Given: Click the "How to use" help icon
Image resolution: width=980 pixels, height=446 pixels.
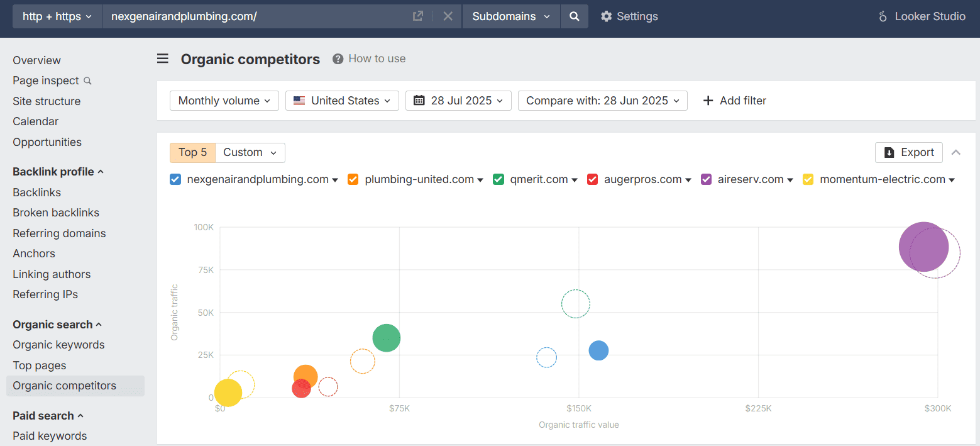Looking at the screenshot, I should (x=338, y=59).
